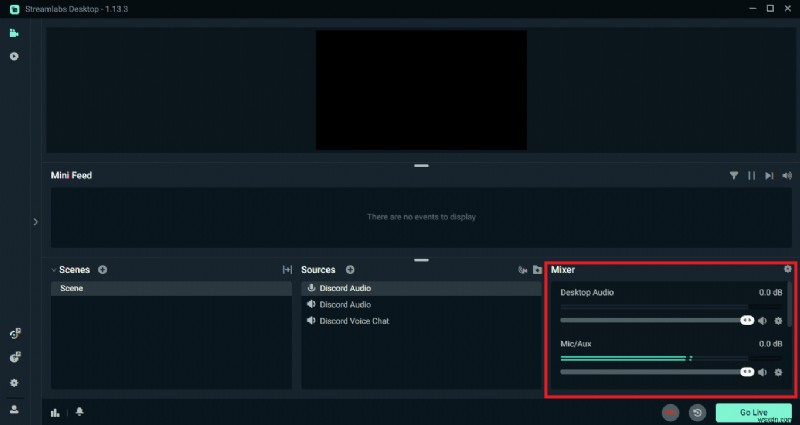Add a new scene with plus icon
The height and width of the screenshot is (425, 800).
(103, 269)
